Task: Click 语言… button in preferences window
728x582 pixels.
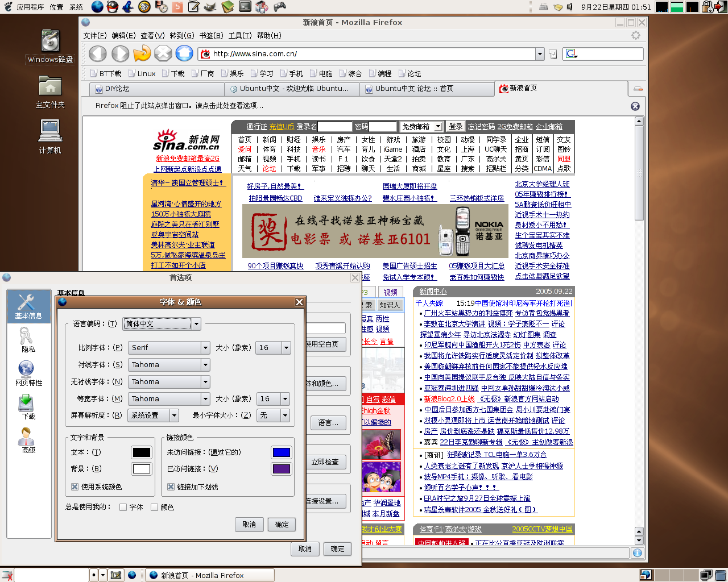Action: point(328,423)
